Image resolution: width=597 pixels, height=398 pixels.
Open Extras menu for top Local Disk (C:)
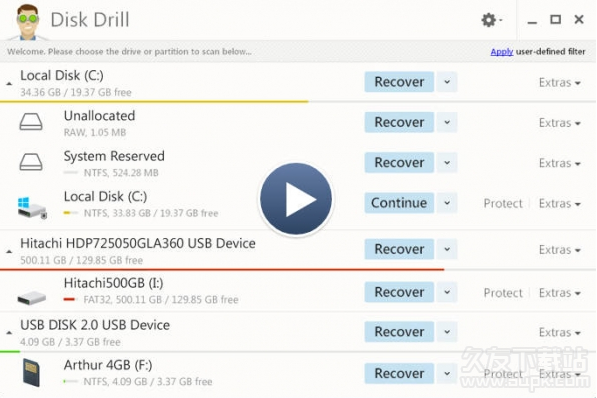click(x=559, y=83)
